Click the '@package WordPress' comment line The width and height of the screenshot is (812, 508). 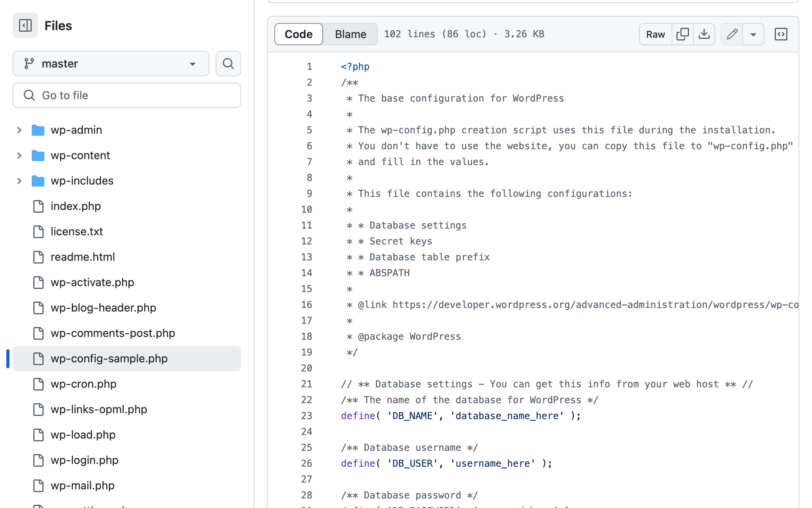click(x=404, y=337)
